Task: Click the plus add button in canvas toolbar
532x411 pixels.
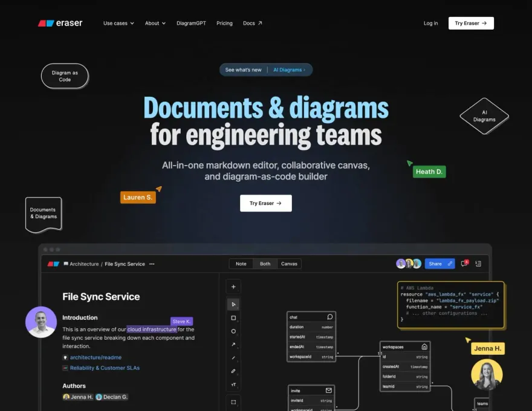Action: point(233,286)
